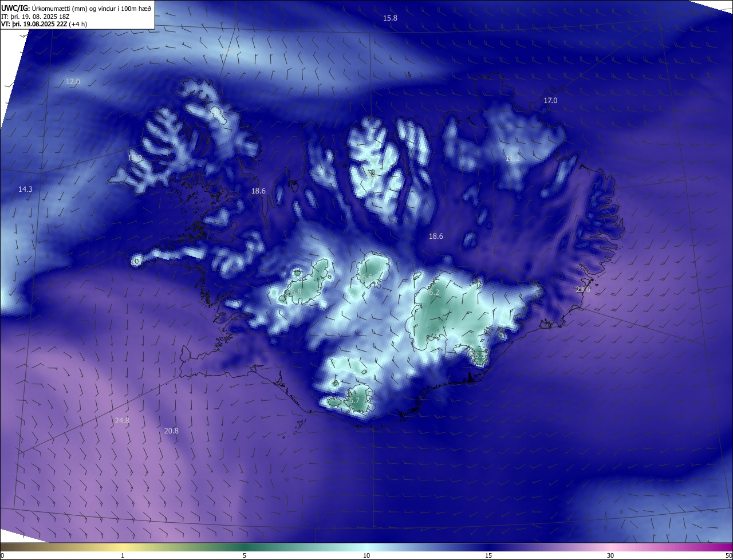Screen dimensions: 733x560
Task: Select the 17.0 value label
Action: coord(550,100)
